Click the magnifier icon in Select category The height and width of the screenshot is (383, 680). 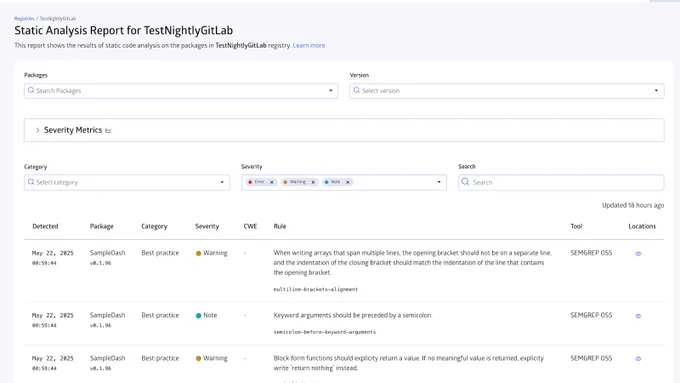[31, 182]
